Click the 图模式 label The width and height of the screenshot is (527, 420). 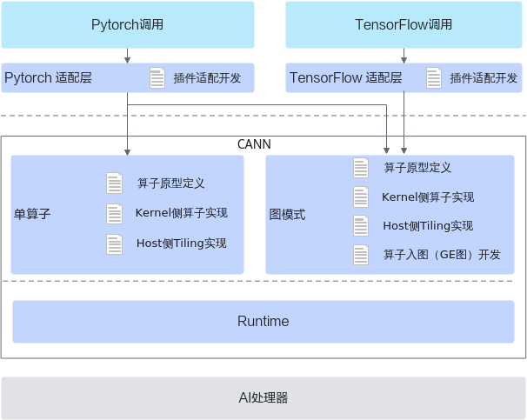287,215
